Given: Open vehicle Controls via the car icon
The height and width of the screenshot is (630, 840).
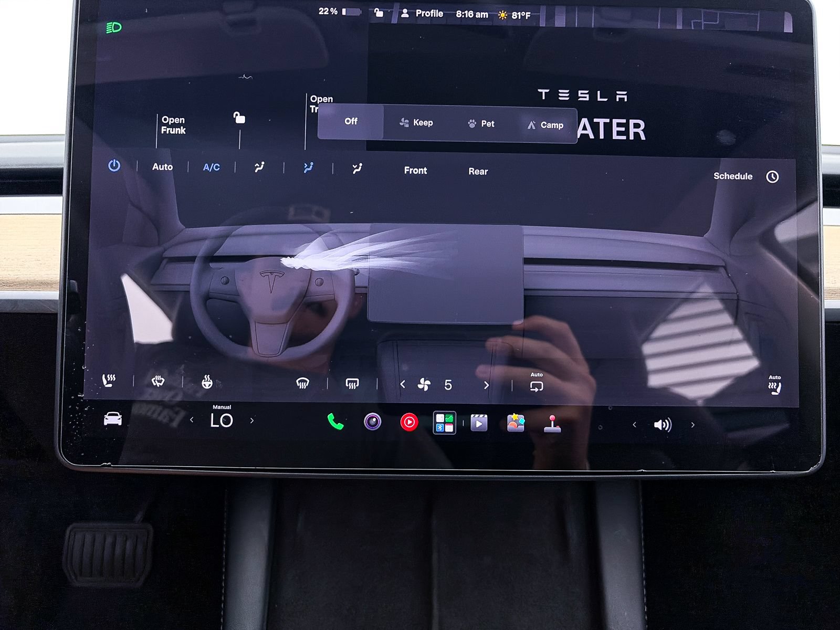Looking at the screenshot, I should (x=112, y=419).
